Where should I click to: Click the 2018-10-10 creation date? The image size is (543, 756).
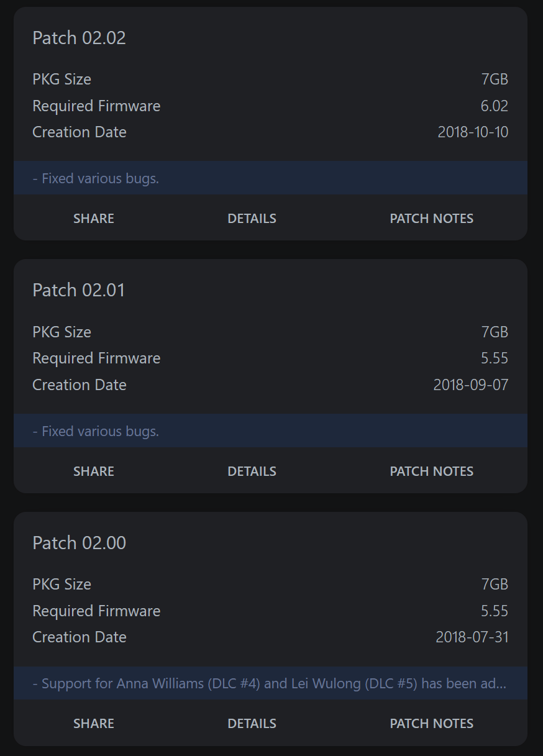tap(473, 132)
